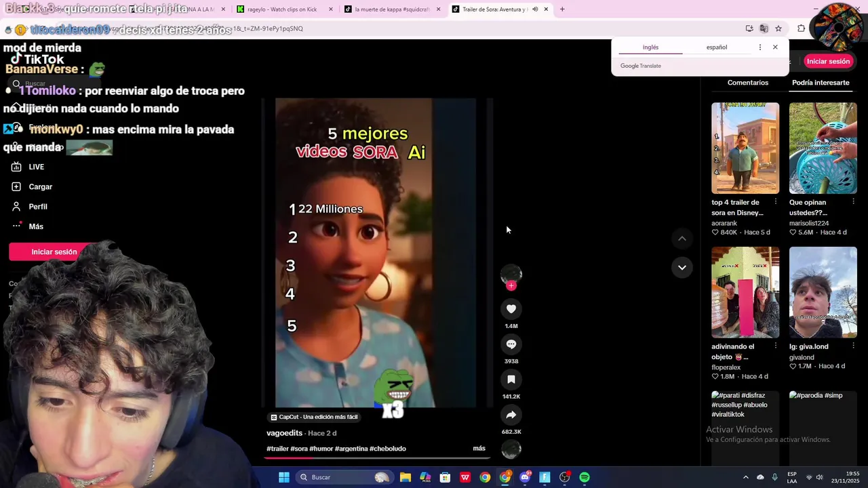The height and width of the screenshot is (488, 868).
Task: Show hidden system tray icons chevron
Action: click(x=745, y=477)
